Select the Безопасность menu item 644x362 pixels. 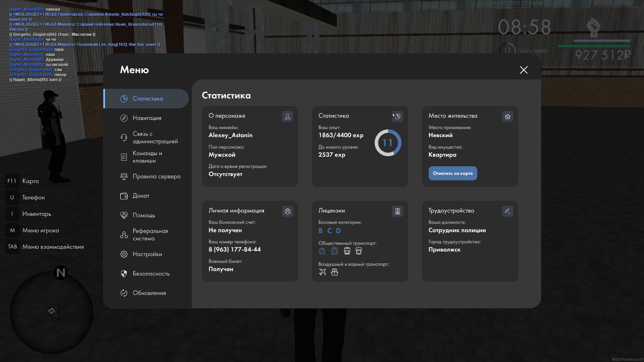151,274
